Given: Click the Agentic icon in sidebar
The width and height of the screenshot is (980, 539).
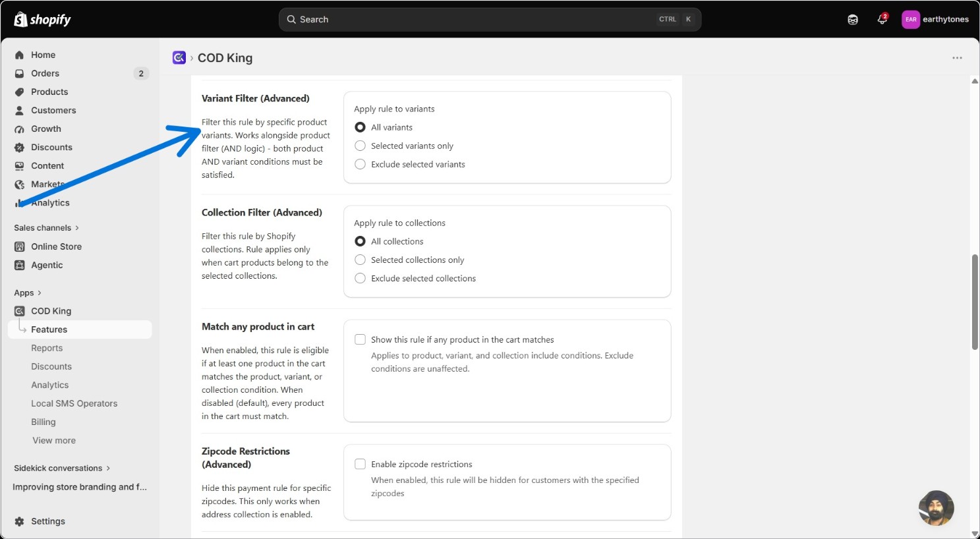Looking at the screenshot, I should pyautogui.click(x=20, y=266).
